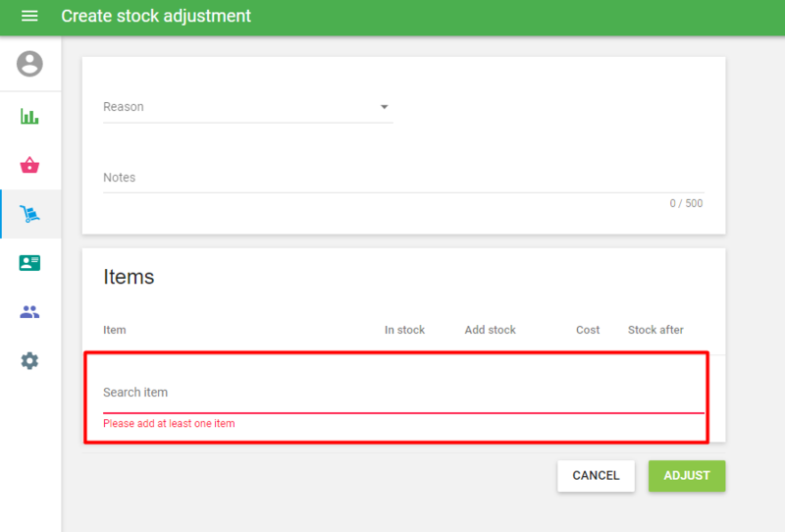785x532 pixels.
Task: Open the hamburger navigation menu
Action: coord(29,17)
